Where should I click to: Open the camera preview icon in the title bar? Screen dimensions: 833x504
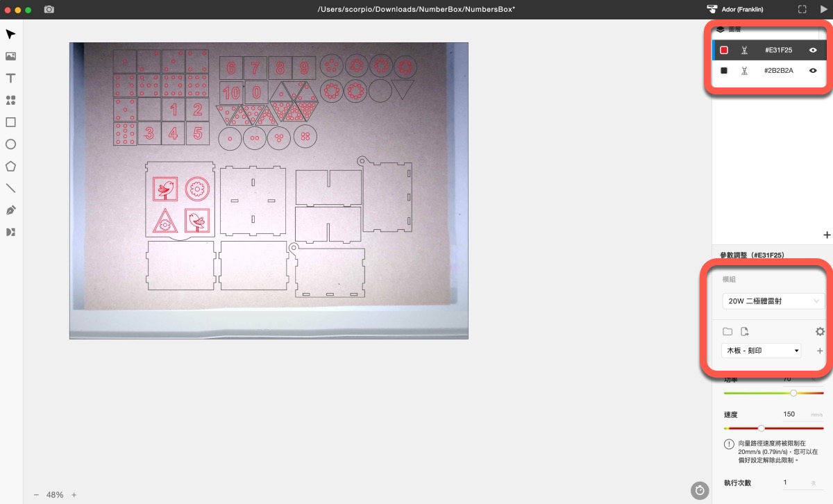49,10
